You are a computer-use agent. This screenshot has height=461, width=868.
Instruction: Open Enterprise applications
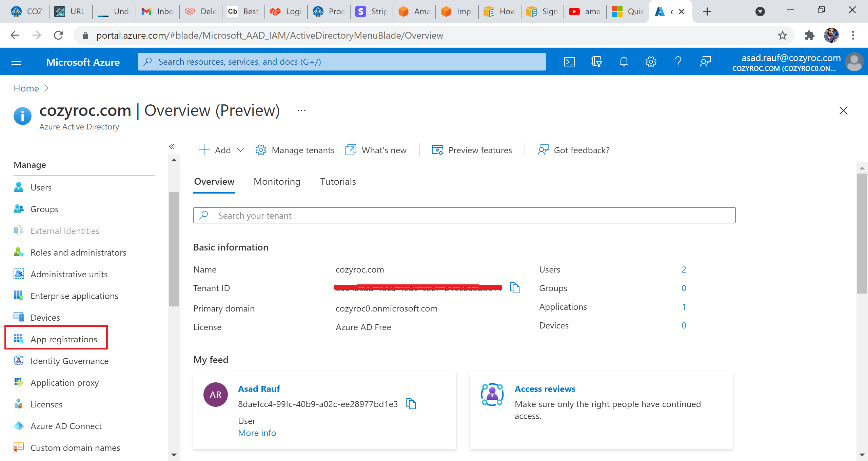click(x=74, y=296)
